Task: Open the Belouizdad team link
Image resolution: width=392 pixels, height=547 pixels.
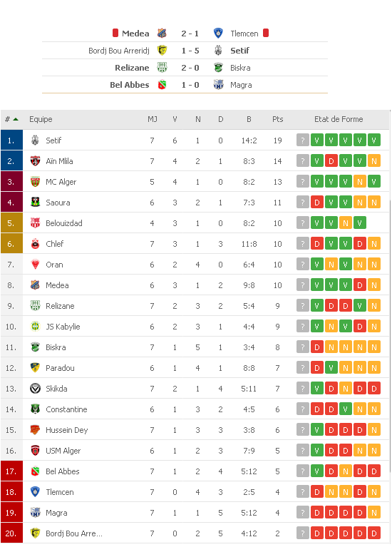Action: click(64, 223)
